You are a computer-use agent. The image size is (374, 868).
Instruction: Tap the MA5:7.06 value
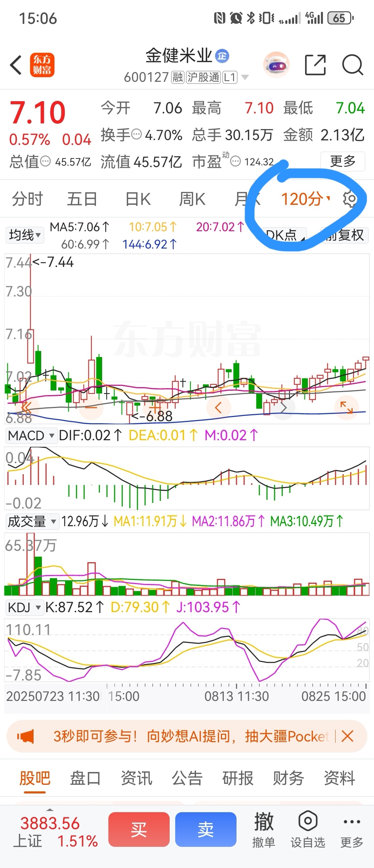pyautogui.click(x=80, y=227)
